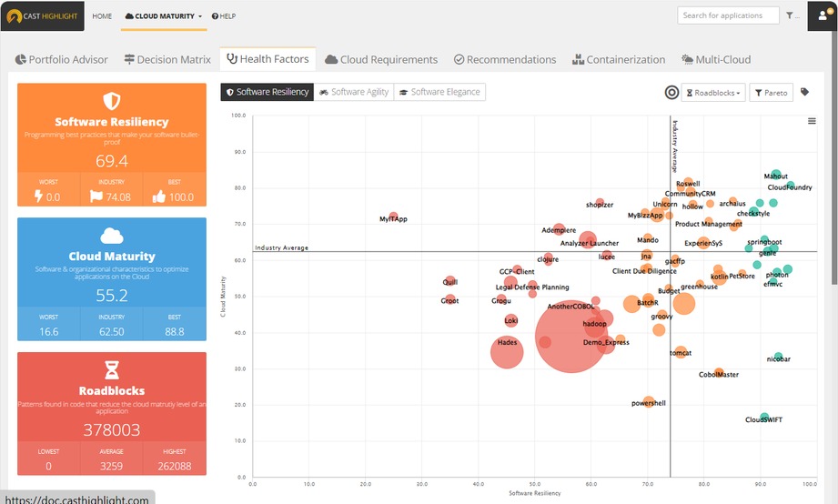Switch to the Decision Matrix tab
The width and height of the screenshot is (838, 504).
point(167,59)
